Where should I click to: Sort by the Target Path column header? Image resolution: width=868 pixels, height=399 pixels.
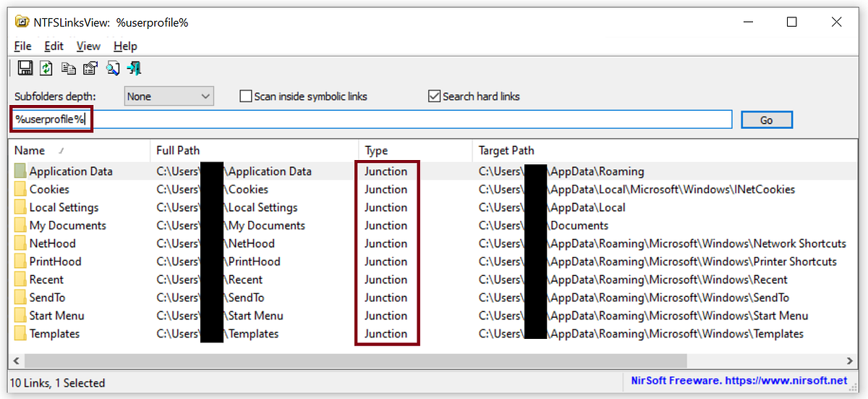tap(665, 151)
